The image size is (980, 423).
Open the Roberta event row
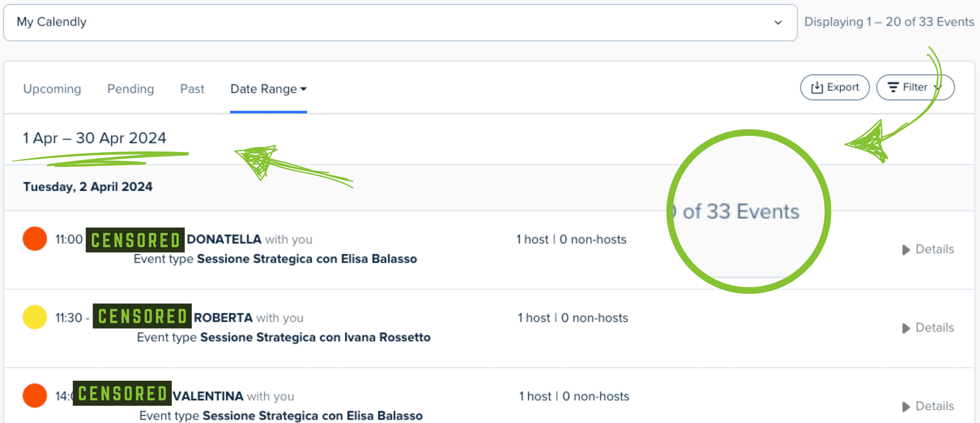(223, 318)
